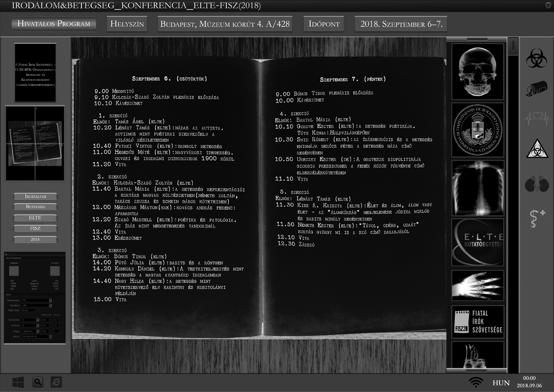Click the 2018 tag button
This screenshot has height=392, width=554.
click(36, 239)
